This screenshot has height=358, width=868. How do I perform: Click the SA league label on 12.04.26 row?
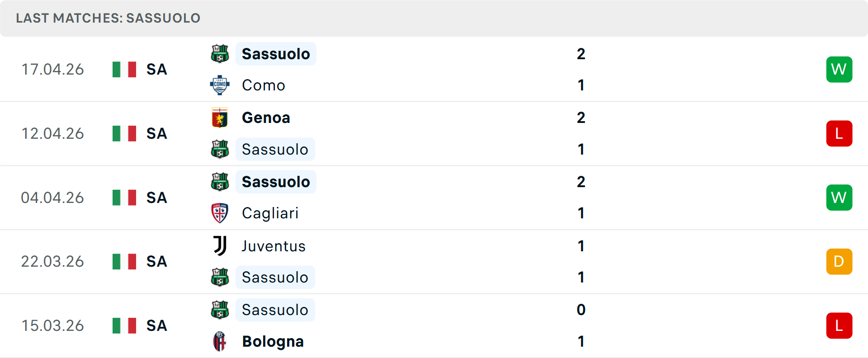(156, 133)
